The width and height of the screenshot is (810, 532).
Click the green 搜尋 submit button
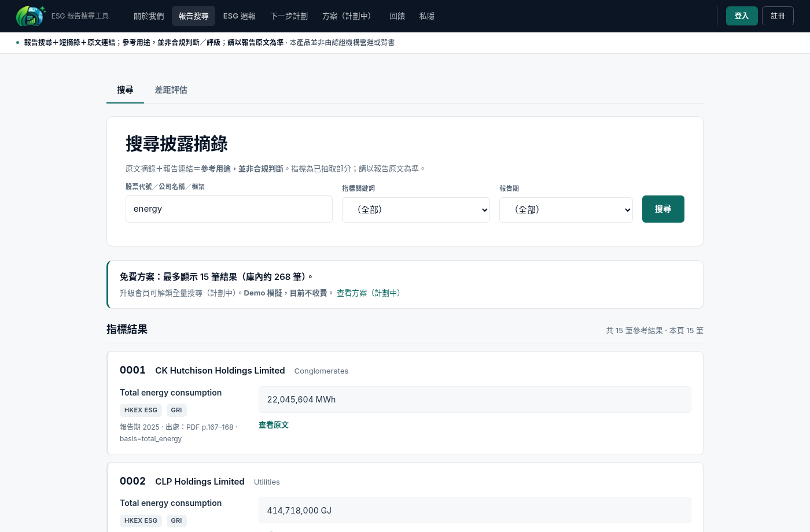(663, 209)
